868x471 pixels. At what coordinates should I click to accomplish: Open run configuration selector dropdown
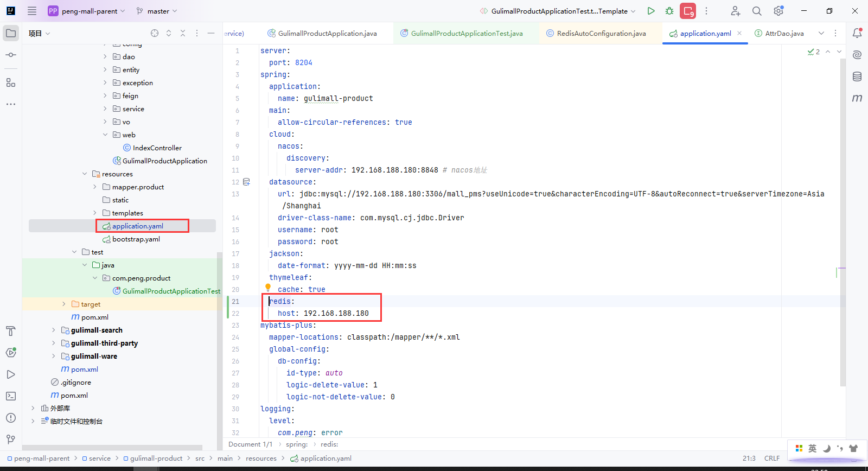click(558, 11)
